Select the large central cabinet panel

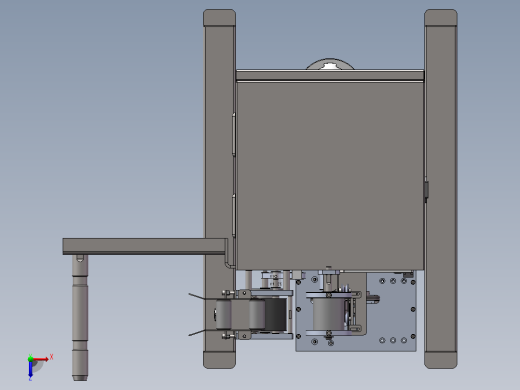pos(330,176)
